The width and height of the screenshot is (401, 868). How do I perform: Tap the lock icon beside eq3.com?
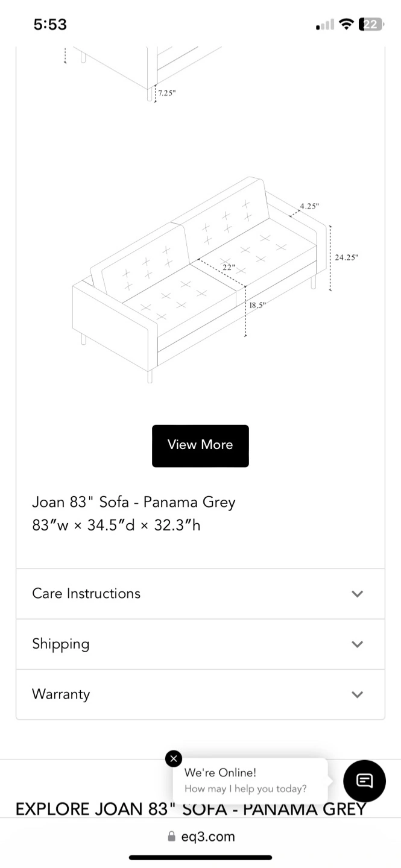click(x=172, y=837)
